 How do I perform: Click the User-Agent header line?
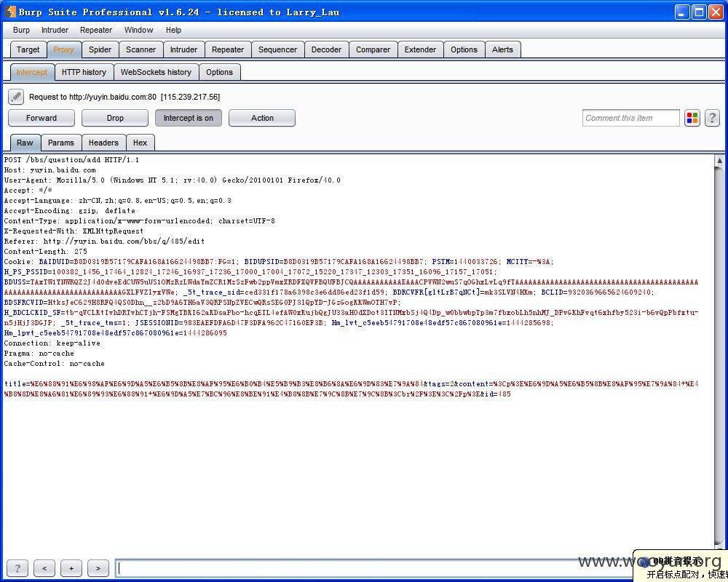tap(173, 180)
